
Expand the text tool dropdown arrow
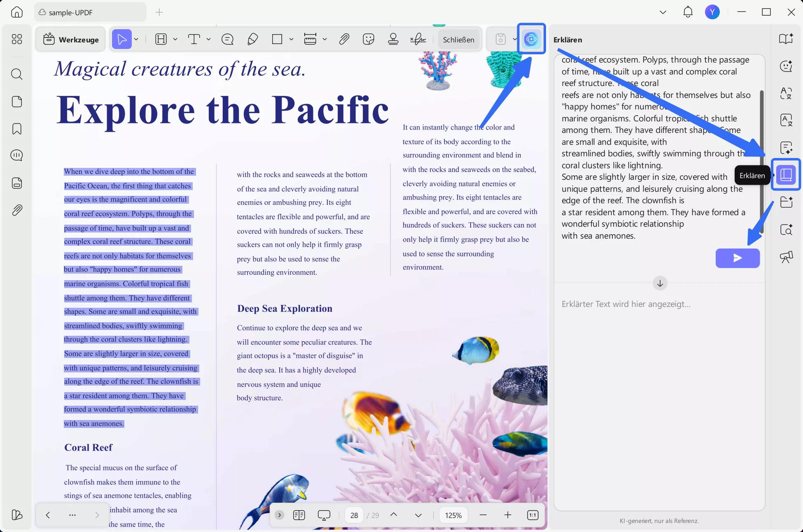point(208,39)
